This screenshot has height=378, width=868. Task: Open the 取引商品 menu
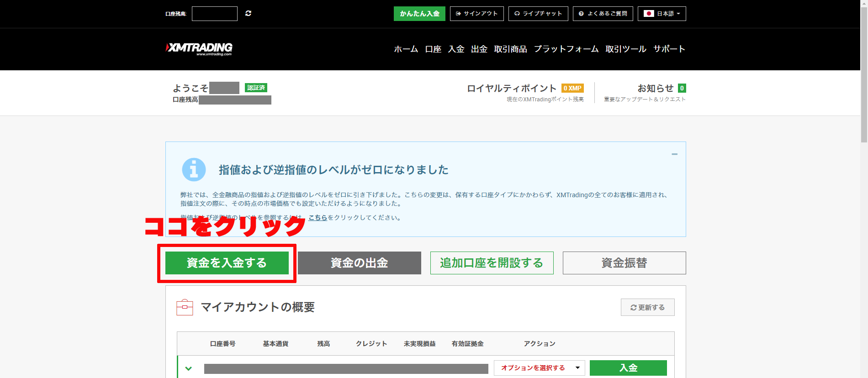tap(510, 49)
